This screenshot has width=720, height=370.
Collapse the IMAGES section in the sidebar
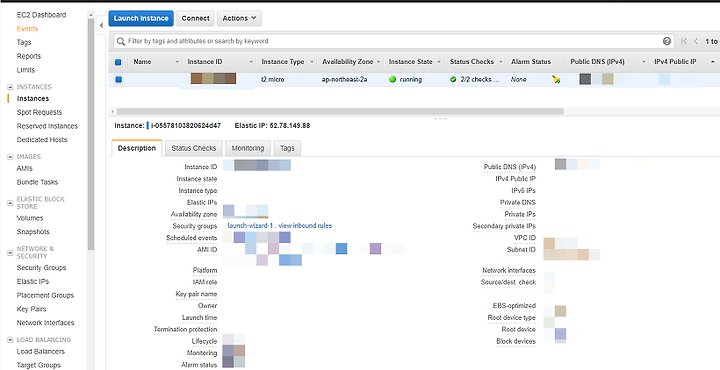coord(11,157)
